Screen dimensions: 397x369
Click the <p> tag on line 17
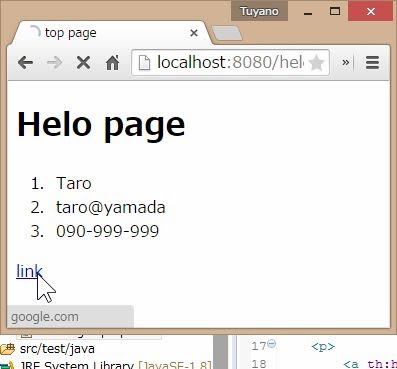323,347
